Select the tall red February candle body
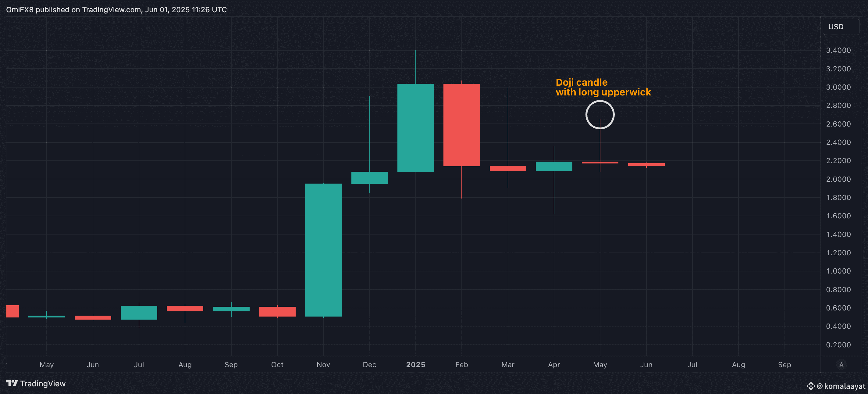 click(x=461, y=125)
